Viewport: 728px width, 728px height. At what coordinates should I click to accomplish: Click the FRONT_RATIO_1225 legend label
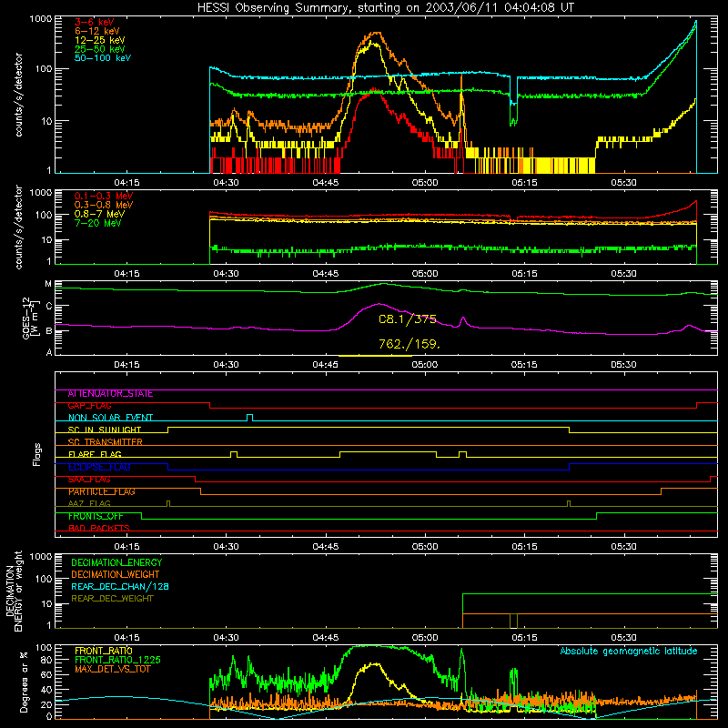click(x=118, y=660)
